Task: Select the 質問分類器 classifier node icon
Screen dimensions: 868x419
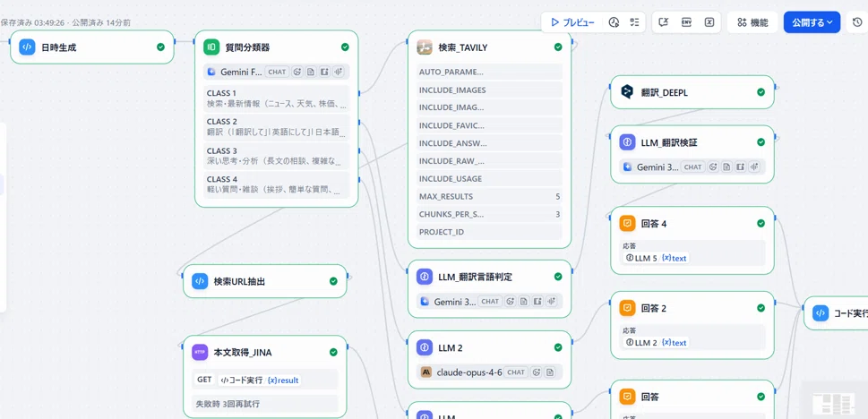Action: (x=211, y=47)
